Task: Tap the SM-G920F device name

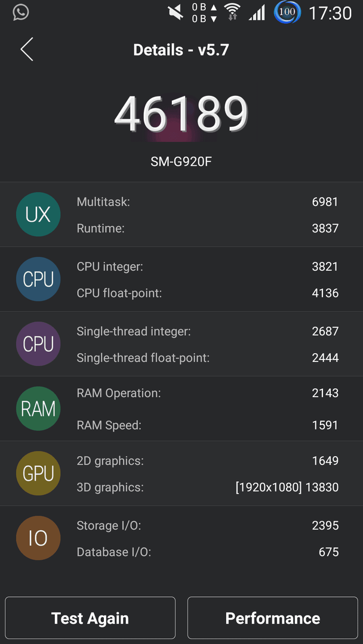Action: click(181, 162)
